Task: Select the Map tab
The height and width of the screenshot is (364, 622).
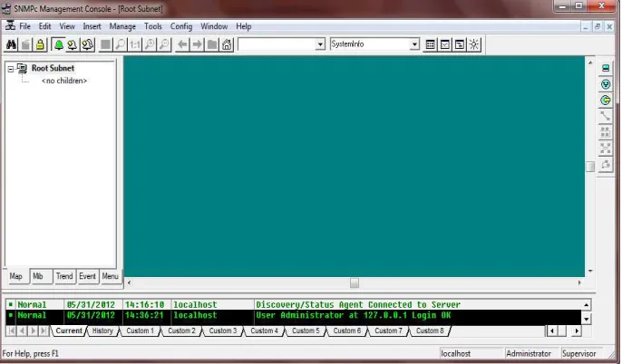Action: [x=16, y=276]
